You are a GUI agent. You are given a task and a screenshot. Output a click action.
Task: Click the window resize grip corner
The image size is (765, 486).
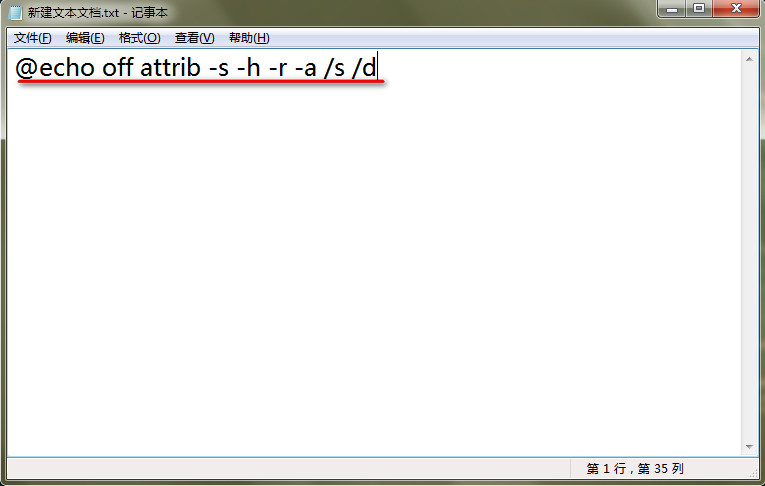coord(754,472)
